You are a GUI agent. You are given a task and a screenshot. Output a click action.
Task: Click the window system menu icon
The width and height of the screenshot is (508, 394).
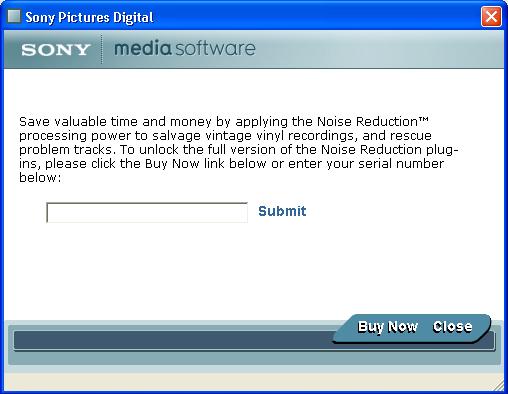14,16
